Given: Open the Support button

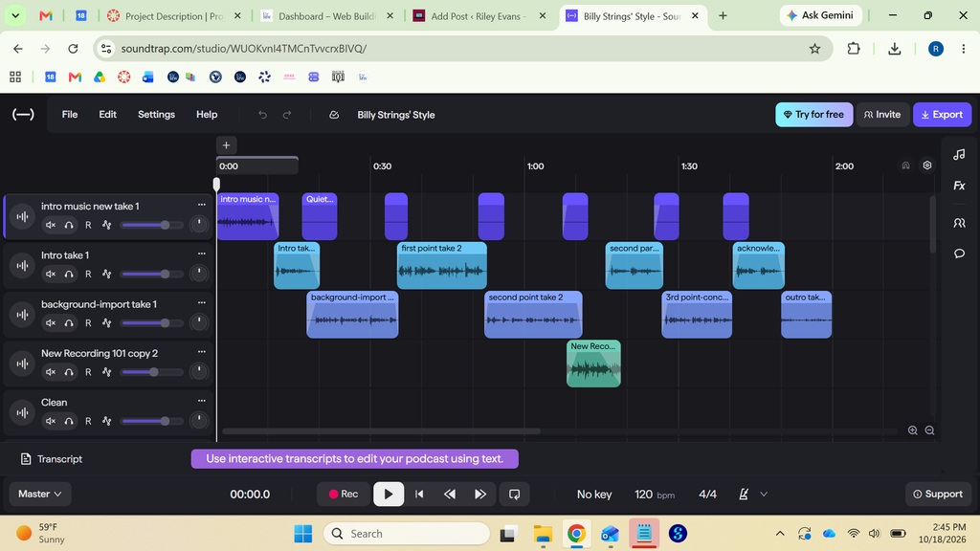Looking at the screenshot, I should click(938, 495).
